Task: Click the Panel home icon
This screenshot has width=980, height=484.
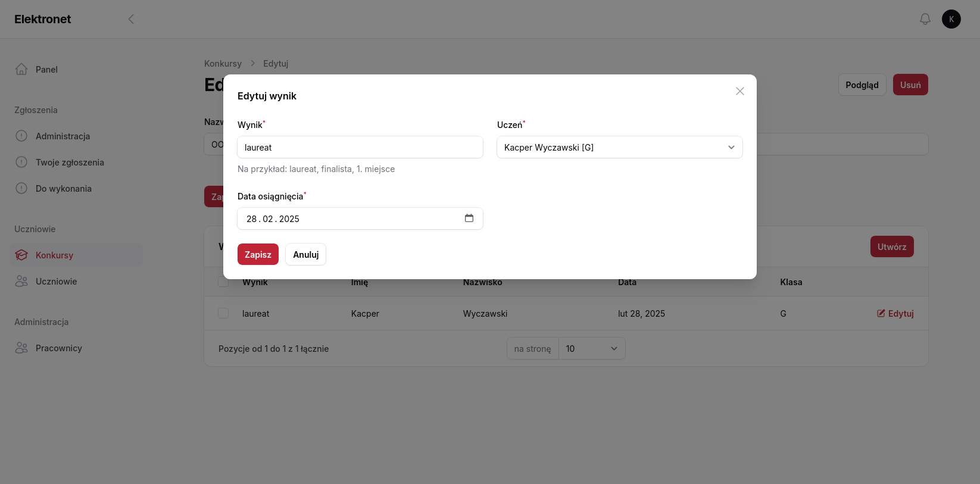Action: click(21, 69)
